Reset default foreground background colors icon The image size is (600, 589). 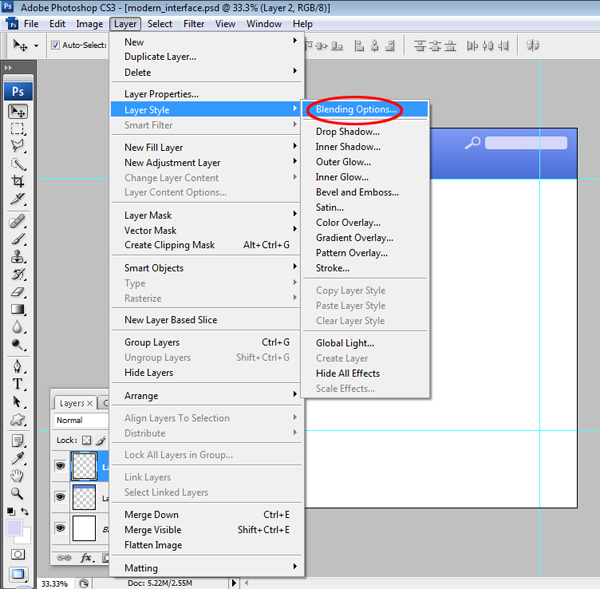[11, 511]
